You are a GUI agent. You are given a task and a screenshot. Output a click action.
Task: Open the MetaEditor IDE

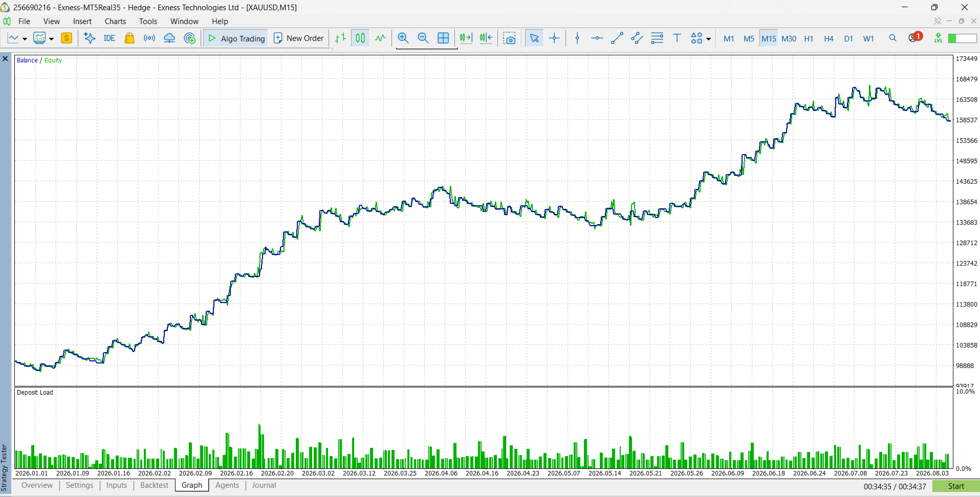(109, 38)
